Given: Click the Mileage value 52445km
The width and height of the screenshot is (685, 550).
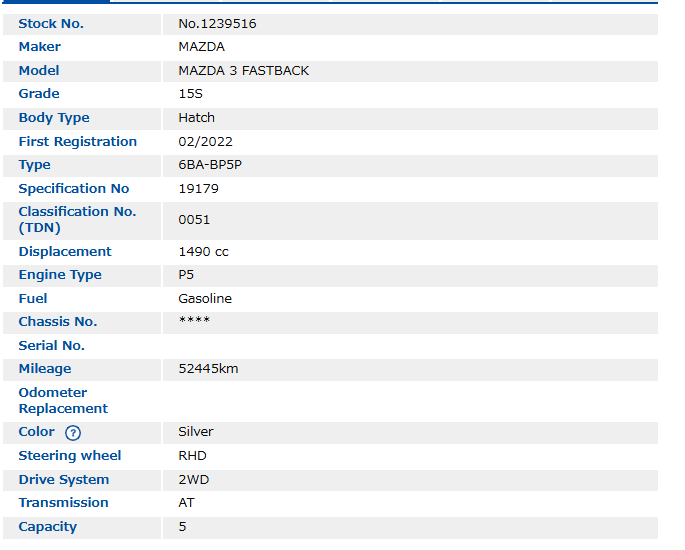Looking at the screenshot, I should (208, 369).
